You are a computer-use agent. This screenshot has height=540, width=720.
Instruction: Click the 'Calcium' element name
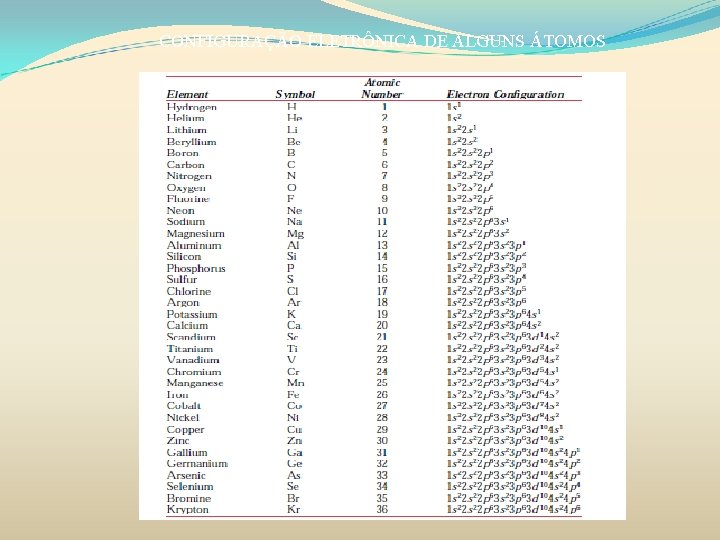pos(187,325)
